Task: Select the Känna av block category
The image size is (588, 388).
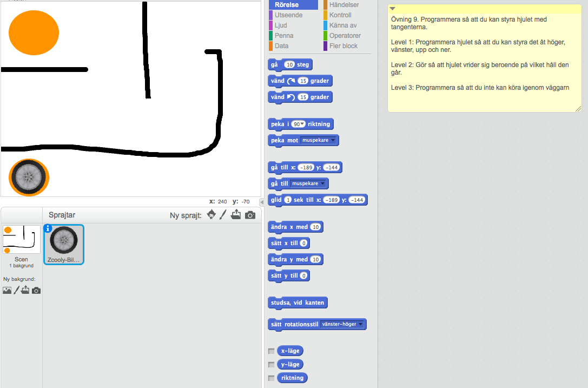Action: (343, 25)
